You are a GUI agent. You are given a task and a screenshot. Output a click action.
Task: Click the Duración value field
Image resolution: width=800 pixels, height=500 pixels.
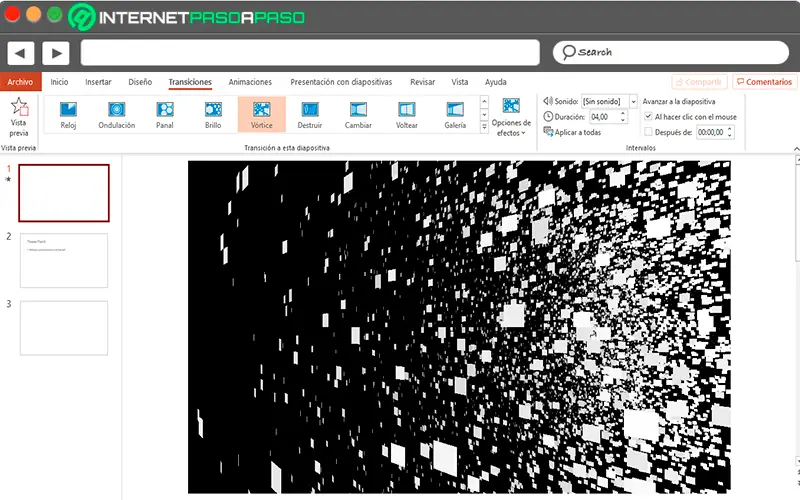[x=604, y=117]
